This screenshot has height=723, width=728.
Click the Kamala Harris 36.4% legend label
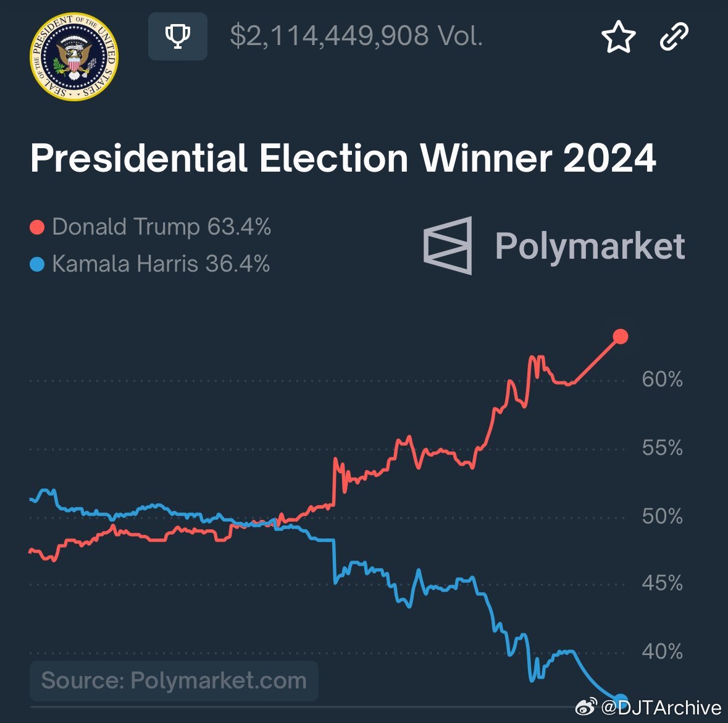(x=161, y=264)
